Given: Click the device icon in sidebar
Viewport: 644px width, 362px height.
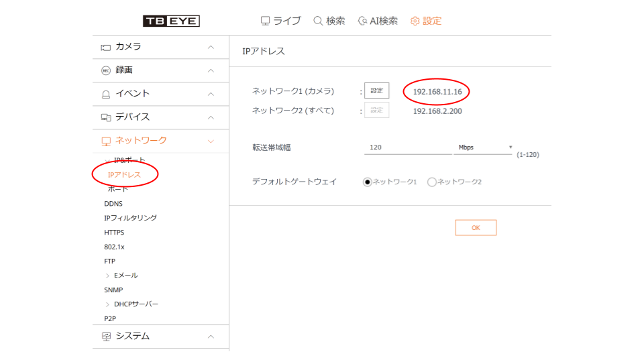Looking at the screenshot, I should 106,118.
